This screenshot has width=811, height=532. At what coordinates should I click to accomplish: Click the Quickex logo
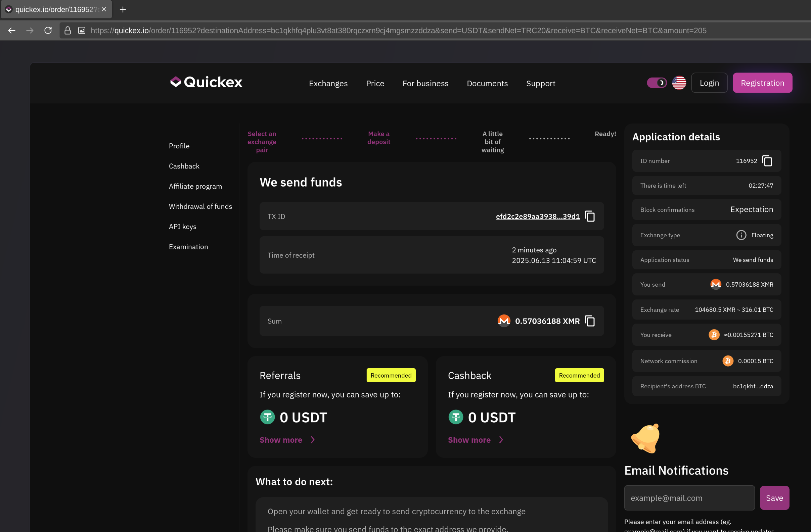(206, 82)
